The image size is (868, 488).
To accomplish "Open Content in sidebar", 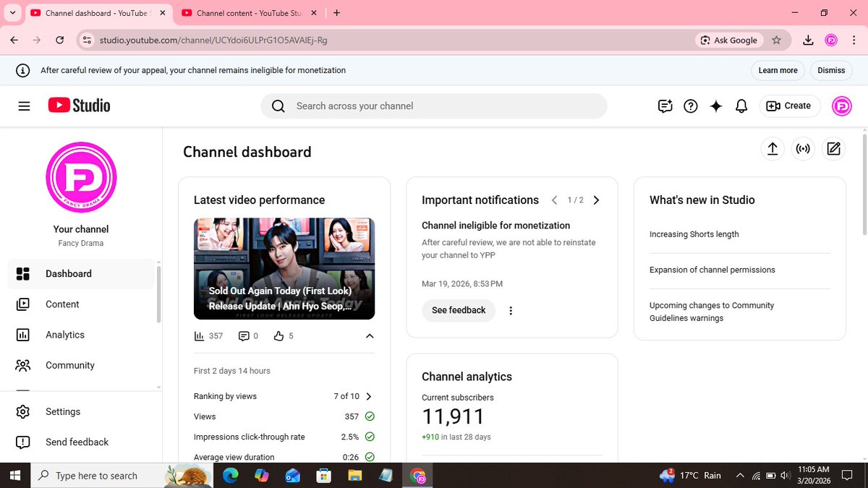I will 81,304.
